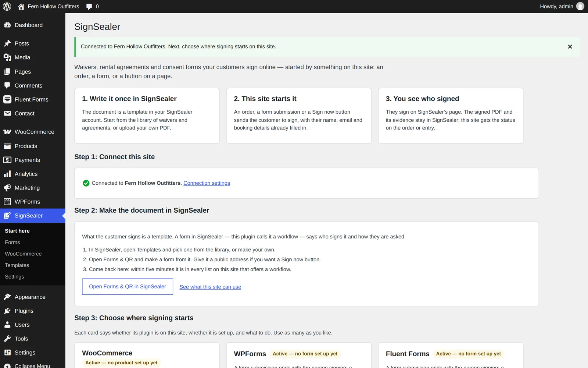Click the green connected checkmark icon
This screenshot has width=588, height=368.
click(x=86, y=183)
